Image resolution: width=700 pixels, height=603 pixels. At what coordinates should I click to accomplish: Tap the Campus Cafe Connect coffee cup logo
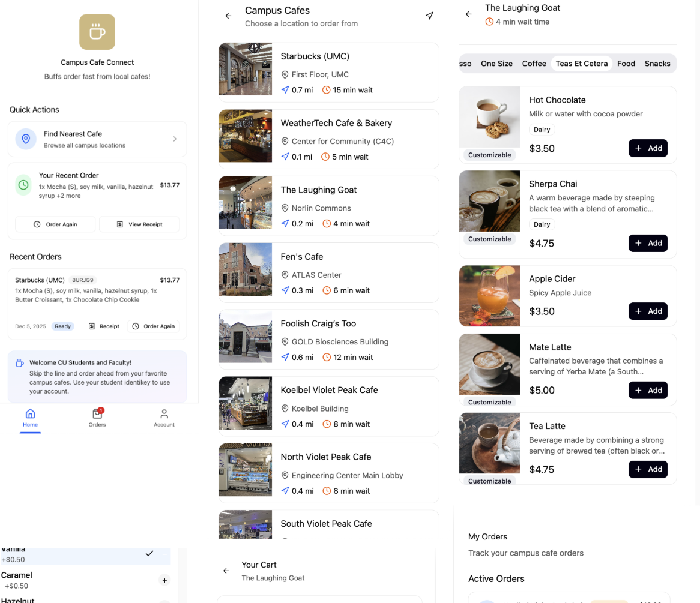(97, 32)
